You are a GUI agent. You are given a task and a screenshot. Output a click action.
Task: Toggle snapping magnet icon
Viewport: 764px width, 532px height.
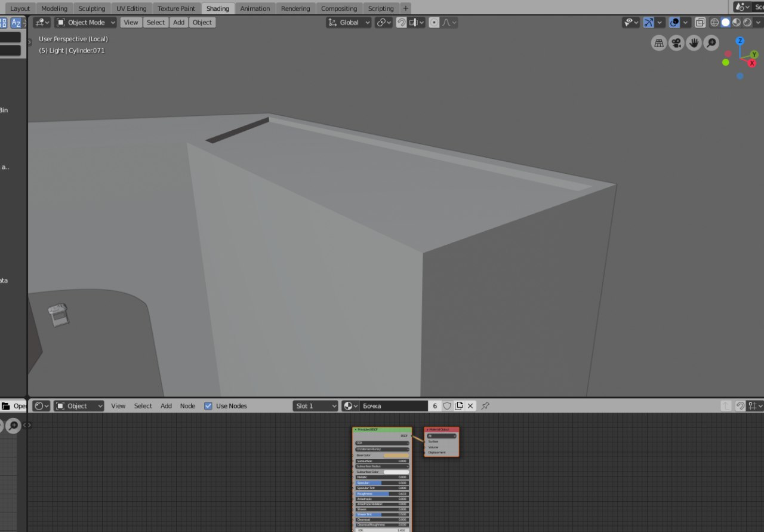coord(402,23)
